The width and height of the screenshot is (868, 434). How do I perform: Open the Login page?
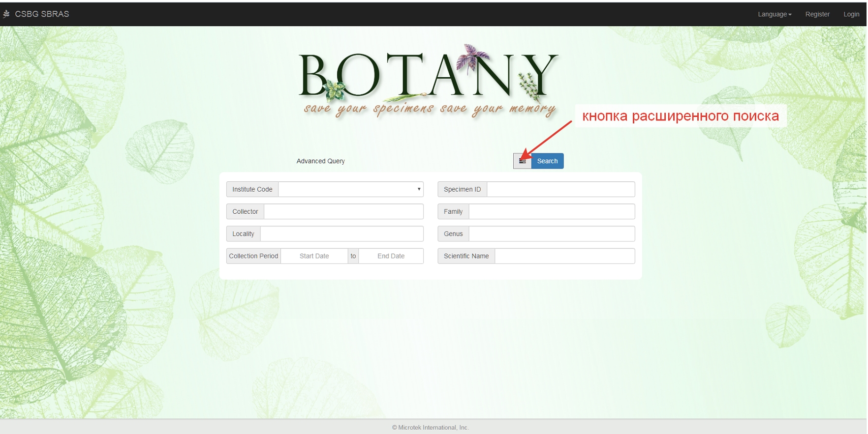click(851, 14)
